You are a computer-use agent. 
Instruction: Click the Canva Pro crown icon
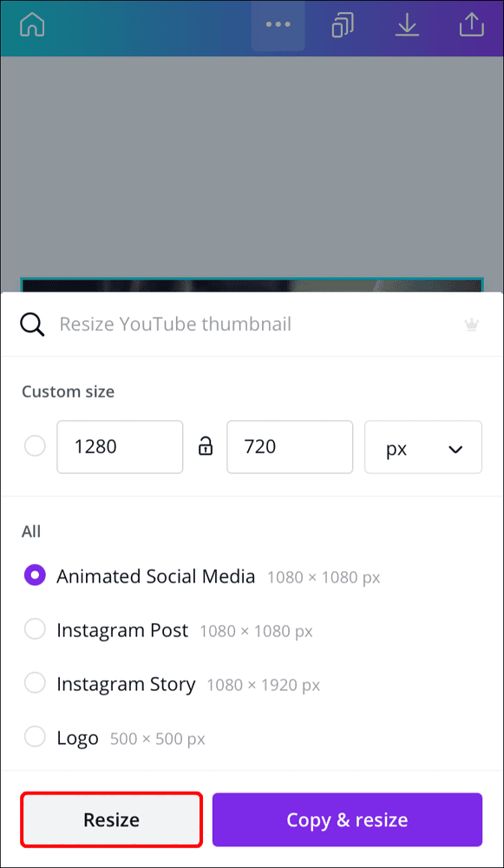tap(471, 324)
